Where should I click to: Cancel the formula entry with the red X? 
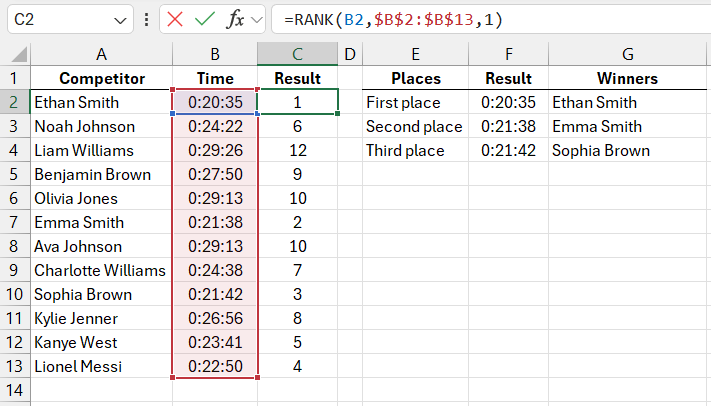pyautogui.click(x=175, y=20)
